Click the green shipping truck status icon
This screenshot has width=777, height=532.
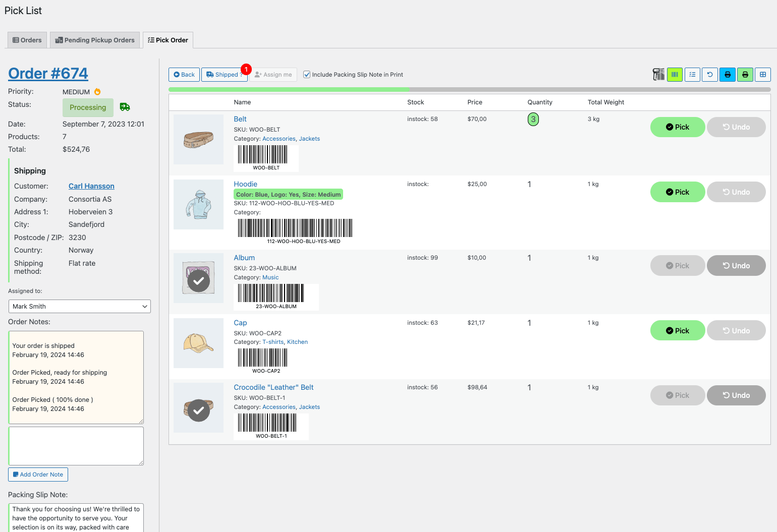coord(125,107)
